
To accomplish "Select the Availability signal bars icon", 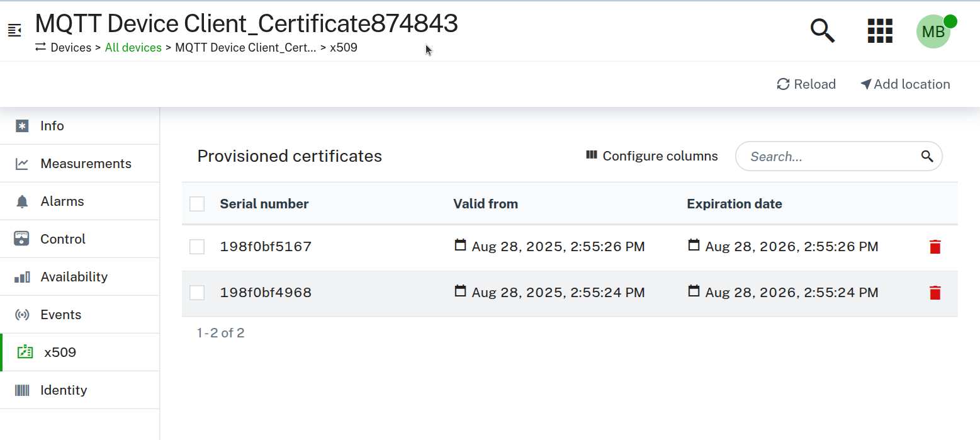I will pyautogui.click(x=23, y=276).
